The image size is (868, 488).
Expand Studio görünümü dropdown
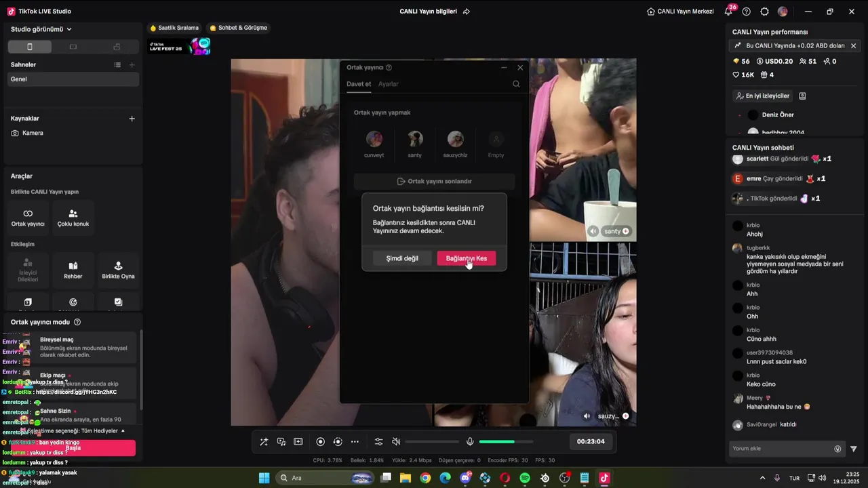coord(41,29)
